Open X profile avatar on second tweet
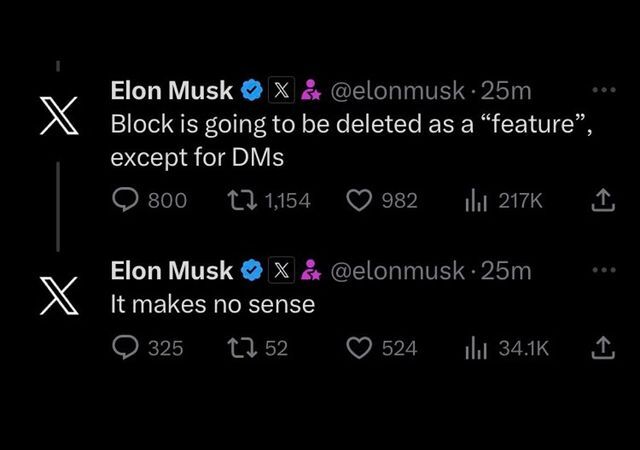 pos(59,296)
